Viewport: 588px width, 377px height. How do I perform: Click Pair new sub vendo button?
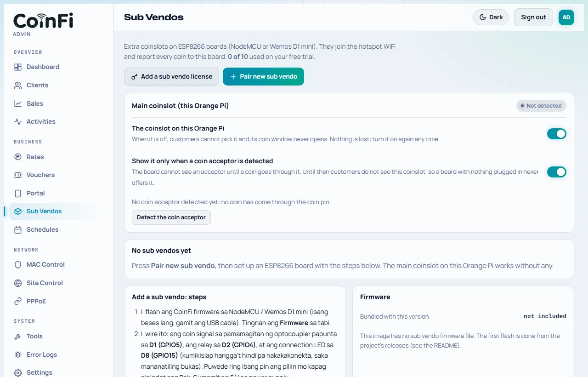263,77
